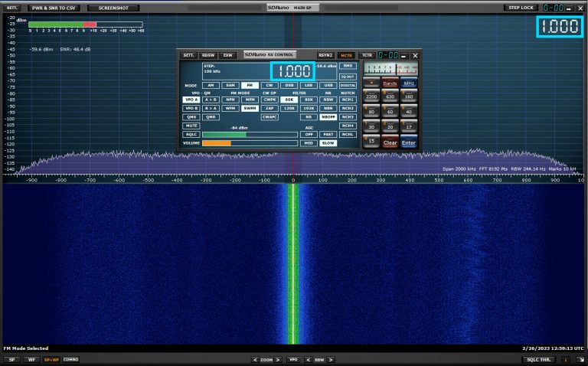Open SETT. in RX Control panel
The height and width of the screenshot is (366, 588).
[188, 55]
